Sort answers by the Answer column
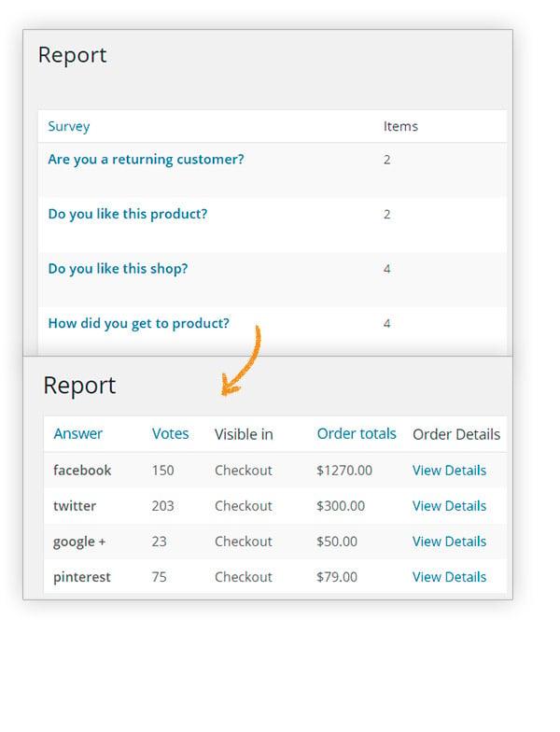The image size is (560, 732). [x=77, y=433]
